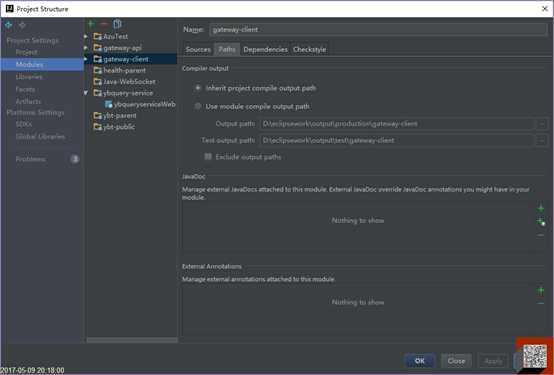Open the Checkstyle tab
The height and width of the screenshot is (375, 554).
pyautogui.click(x=310, y=49)
